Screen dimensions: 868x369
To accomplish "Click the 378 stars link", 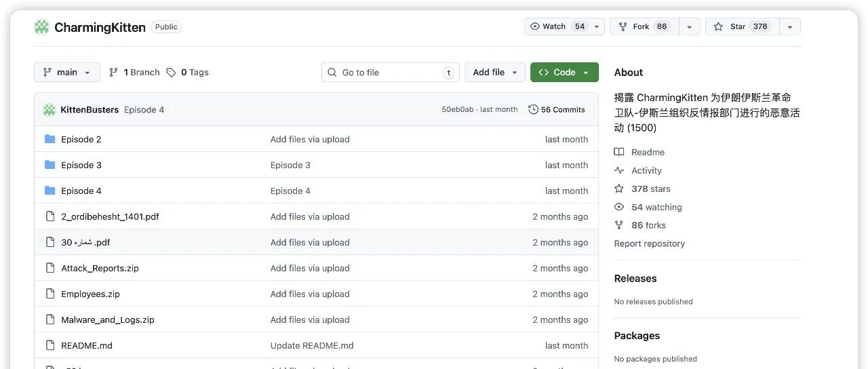I will click(651, 189).
